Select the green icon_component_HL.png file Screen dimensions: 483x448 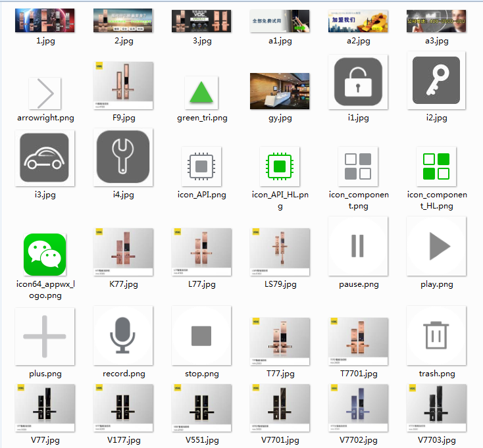coord(436,166)
